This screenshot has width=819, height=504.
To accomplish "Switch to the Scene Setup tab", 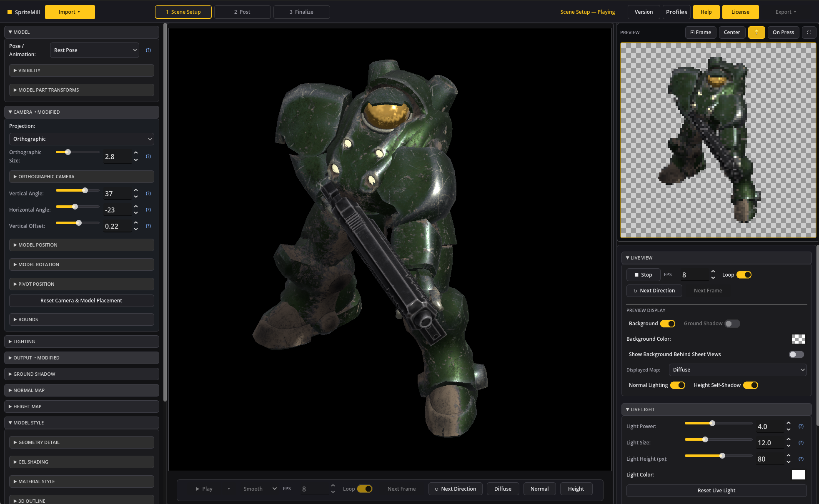I will (183, 12).
